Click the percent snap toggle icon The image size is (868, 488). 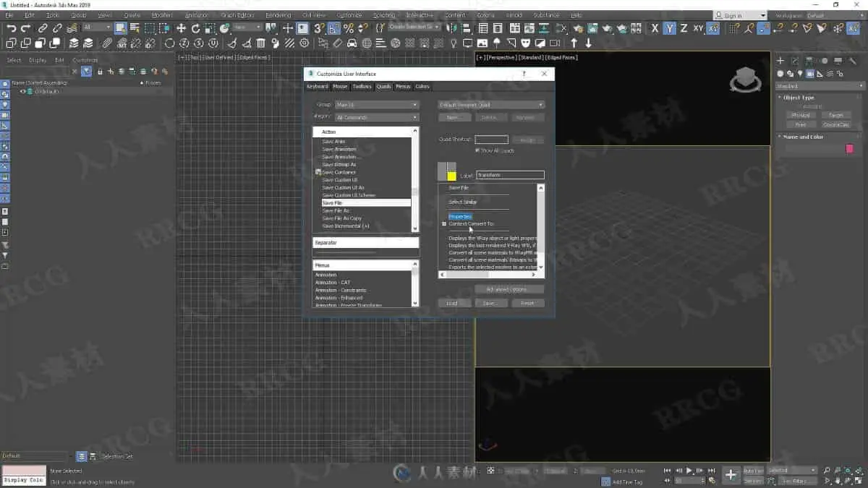coord(349,28)
